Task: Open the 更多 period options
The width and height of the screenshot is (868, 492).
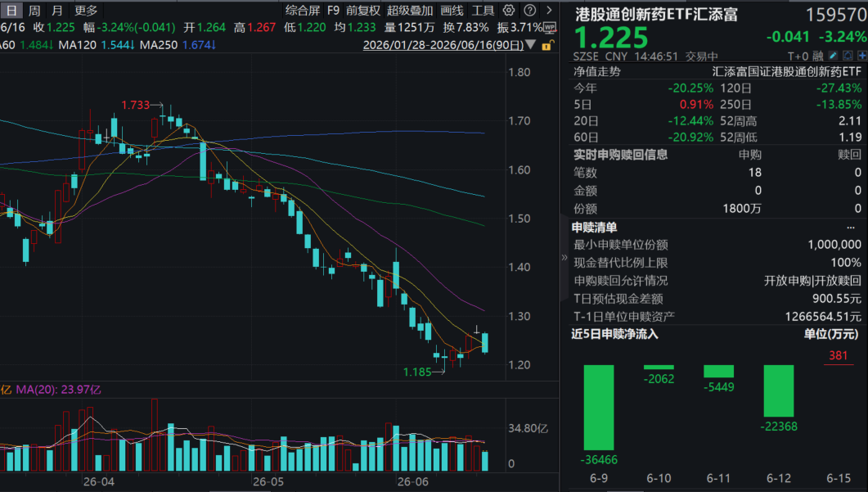Action: 85,10
